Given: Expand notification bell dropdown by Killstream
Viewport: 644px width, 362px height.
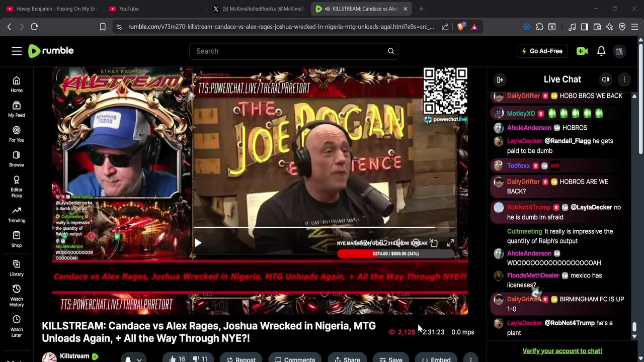Looking at the screenshot, I should pos(139,359).
